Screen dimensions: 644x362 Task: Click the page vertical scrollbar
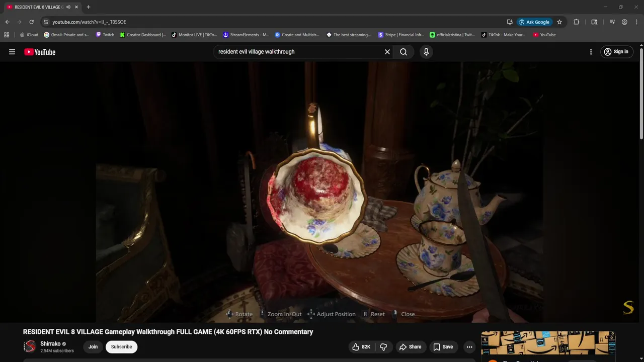tap(641, 94)
